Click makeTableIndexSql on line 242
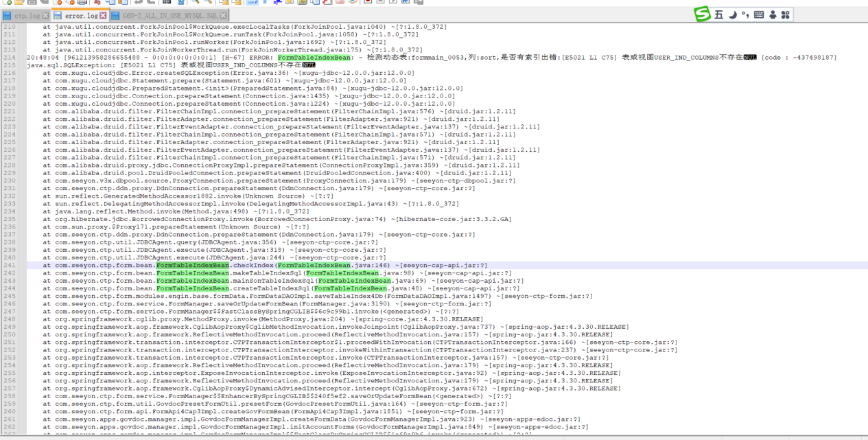The height and width of the screenshot is (440, 868). tap(268, 273)
